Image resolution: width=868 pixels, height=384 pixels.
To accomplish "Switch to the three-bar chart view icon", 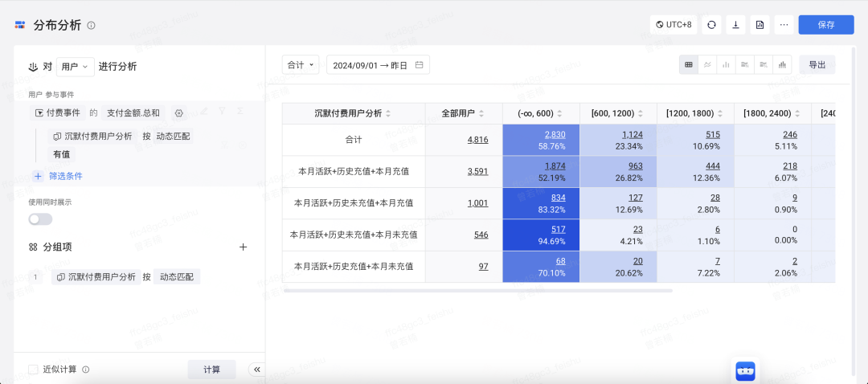I will click(x=726, y=65).
